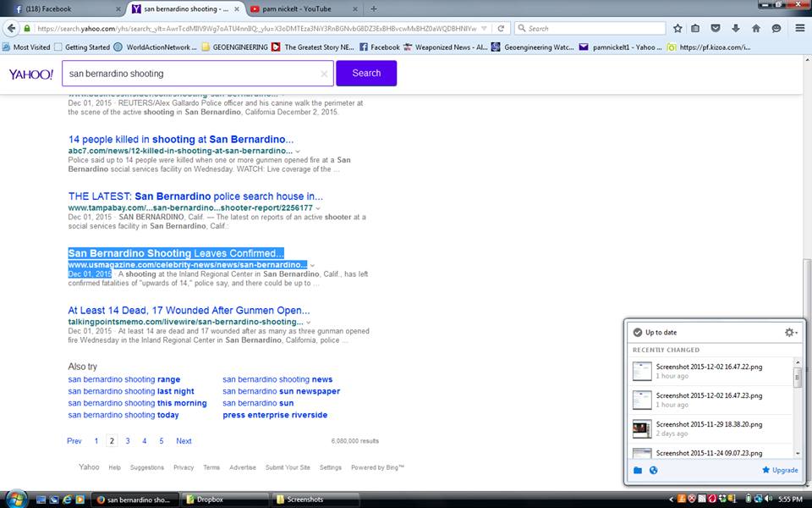
Task: Click Dropbox recent list scrollbar thumb
Action: pyautogui.click(x=797, y=376)
